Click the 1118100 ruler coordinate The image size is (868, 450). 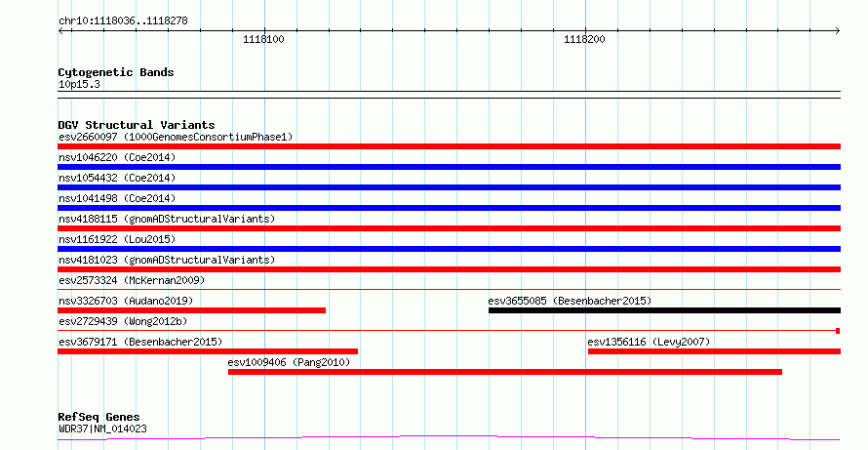click(x=263, y=39)
